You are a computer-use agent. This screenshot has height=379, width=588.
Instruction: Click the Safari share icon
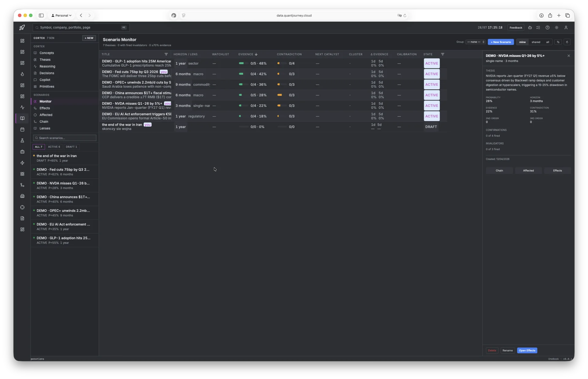[550, 15]
